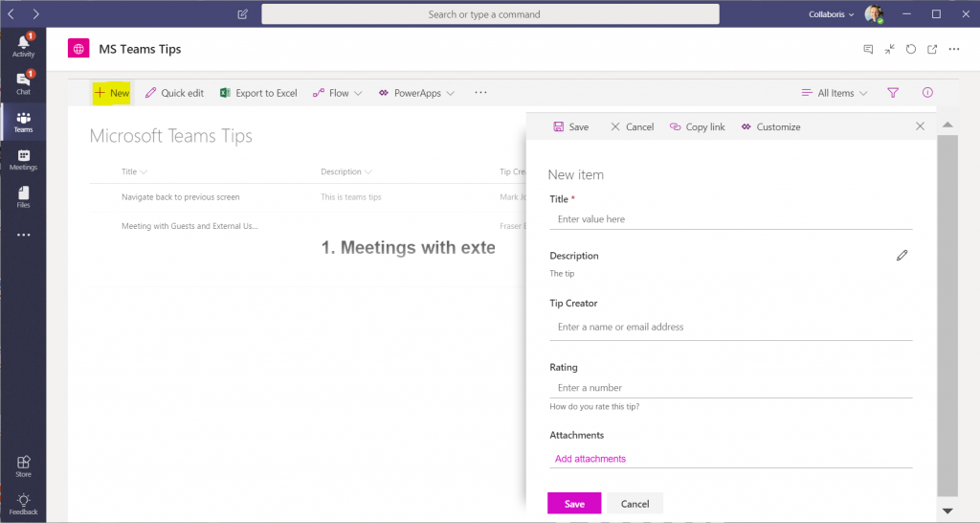Viewport: 980px width, 523px height.
Task: Click the Add attachments link
Action: pyautogui.click(x=590, y=459)
